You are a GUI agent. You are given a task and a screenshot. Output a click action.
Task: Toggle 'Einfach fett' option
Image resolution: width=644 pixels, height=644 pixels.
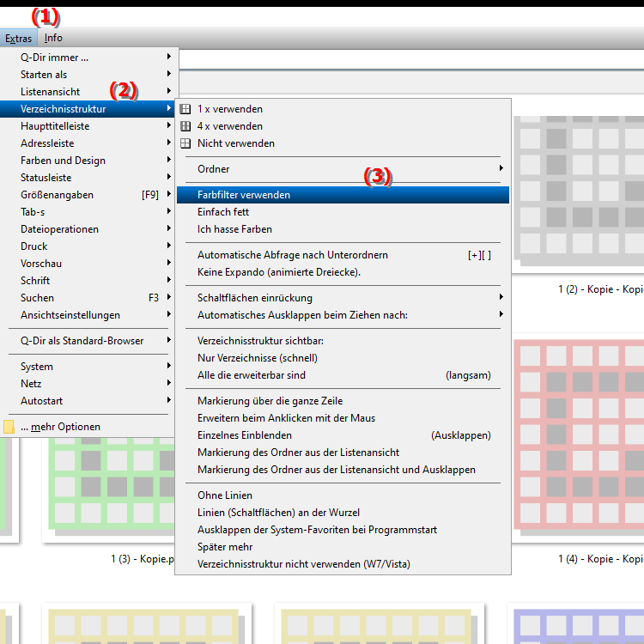pos(343,212)
